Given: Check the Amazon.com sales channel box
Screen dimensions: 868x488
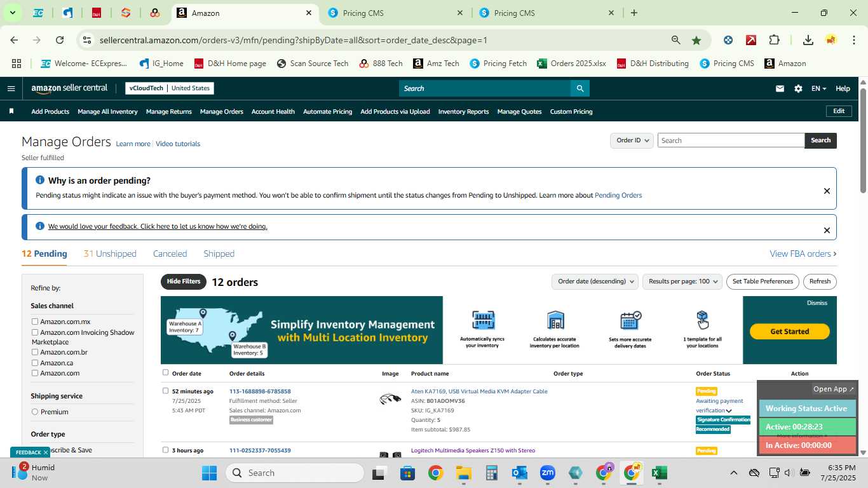Looking at the screenshot, I should tap(35, 373).
